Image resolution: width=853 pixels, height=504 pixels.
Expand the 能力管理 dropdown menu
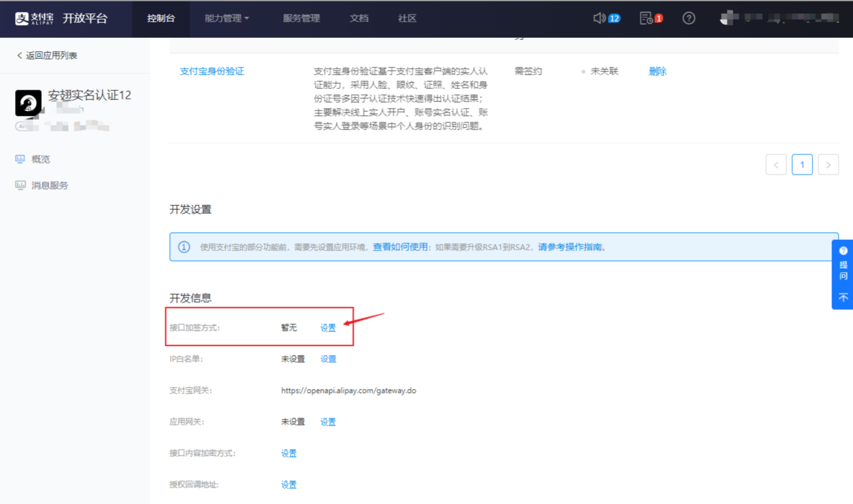click(x=227, y=18)
